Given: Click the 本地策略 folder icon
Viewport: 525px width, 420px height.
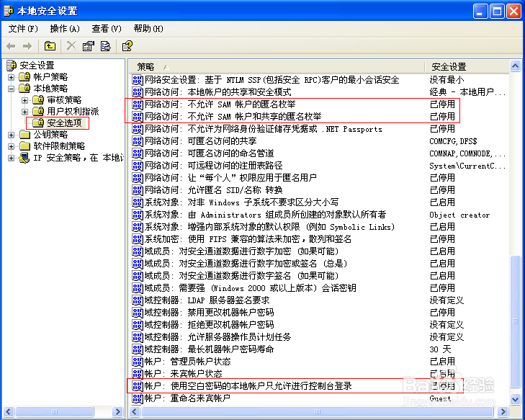Looking at the screenshot, I should tap(24, 89).
